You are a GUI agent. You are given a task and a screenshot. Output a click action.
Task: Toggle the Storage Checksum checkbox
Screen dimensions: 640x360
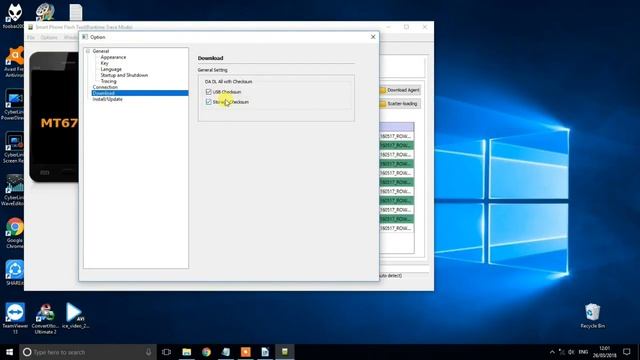click(x=209, y=102)
